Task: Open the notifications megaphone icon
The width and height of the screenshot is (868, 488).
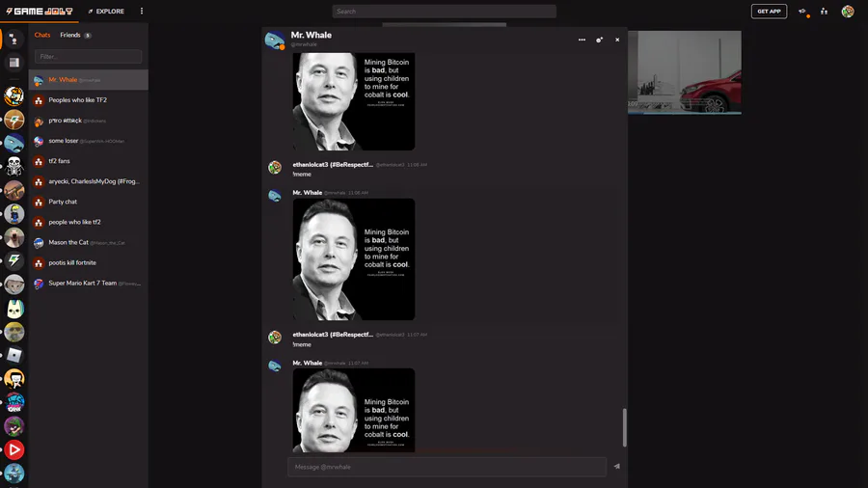Action: 802,11
